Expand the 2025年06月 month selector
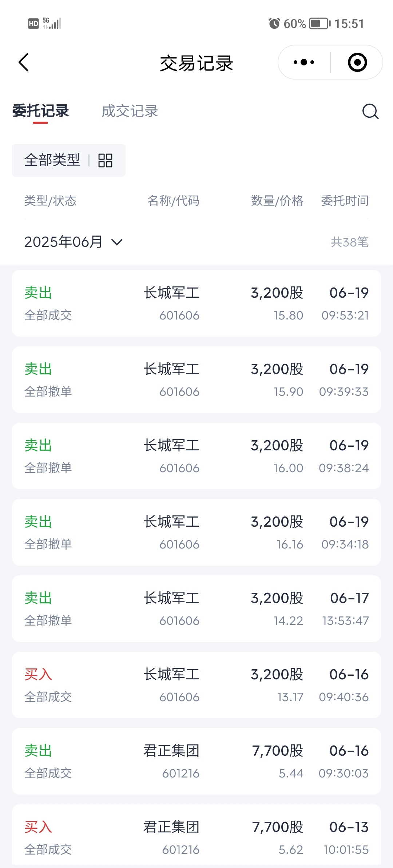Screen dimensions: 393x868 (74, 242)
